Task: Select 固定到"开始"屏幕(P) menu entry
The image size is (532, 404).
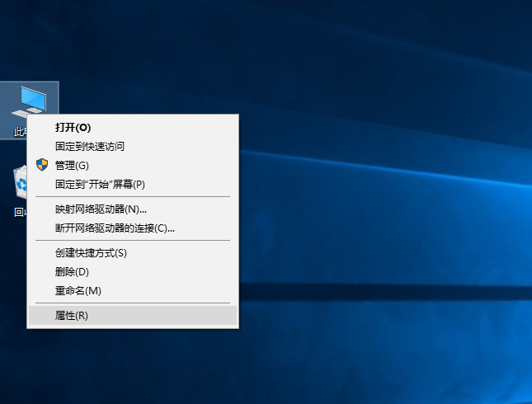Action: click(100, 184)
